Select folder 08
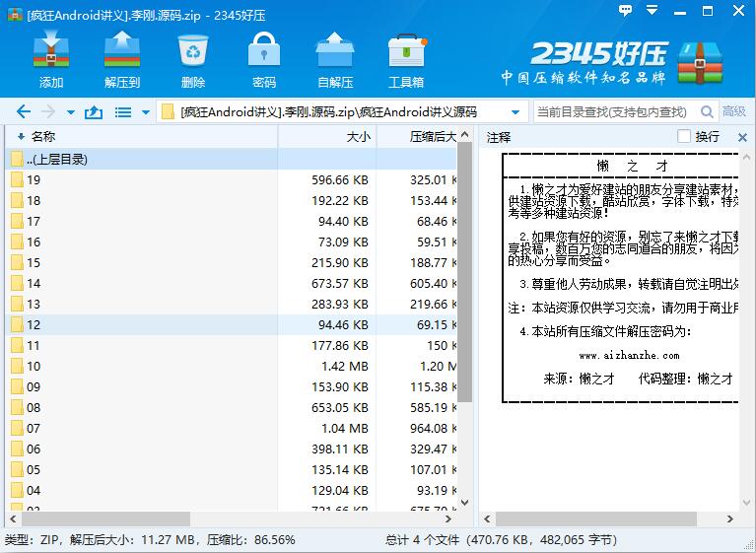The width and height of the screenshot is (756, 553). [x=232, y=408]
